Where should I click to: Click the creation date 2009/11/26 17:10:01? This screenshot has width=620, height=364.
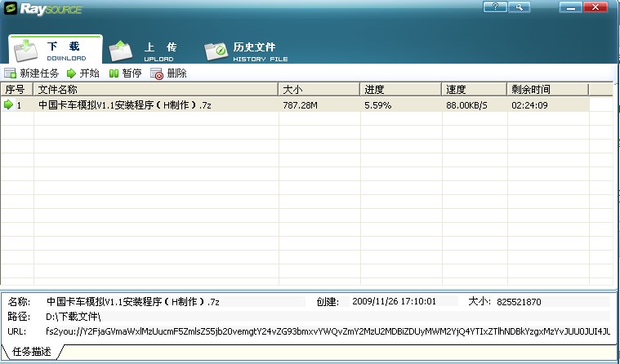tap(394, 301)
